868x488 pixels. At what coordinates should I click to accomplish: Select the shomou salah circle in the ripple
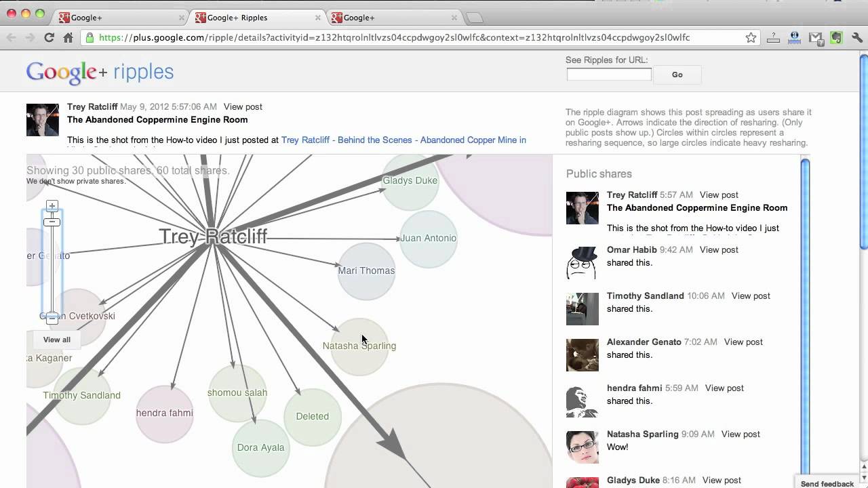coord(237,393)
